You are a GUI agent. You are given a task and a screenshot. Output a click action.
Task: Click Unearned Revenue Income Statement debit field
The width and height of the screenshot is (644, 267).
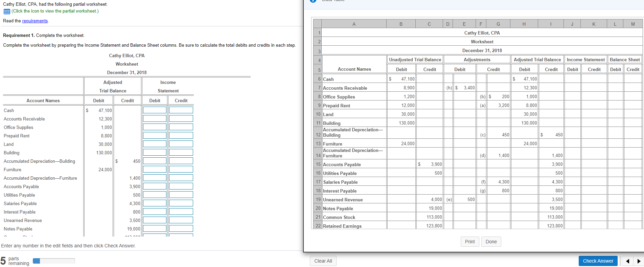click(155, 220)
